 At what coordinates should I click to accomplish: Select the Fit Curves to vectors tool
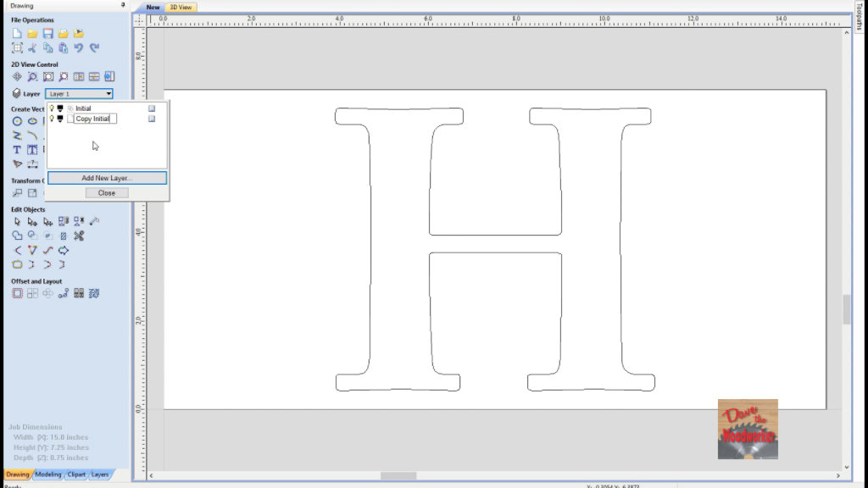pyautogui.click(x=48, y=251)
